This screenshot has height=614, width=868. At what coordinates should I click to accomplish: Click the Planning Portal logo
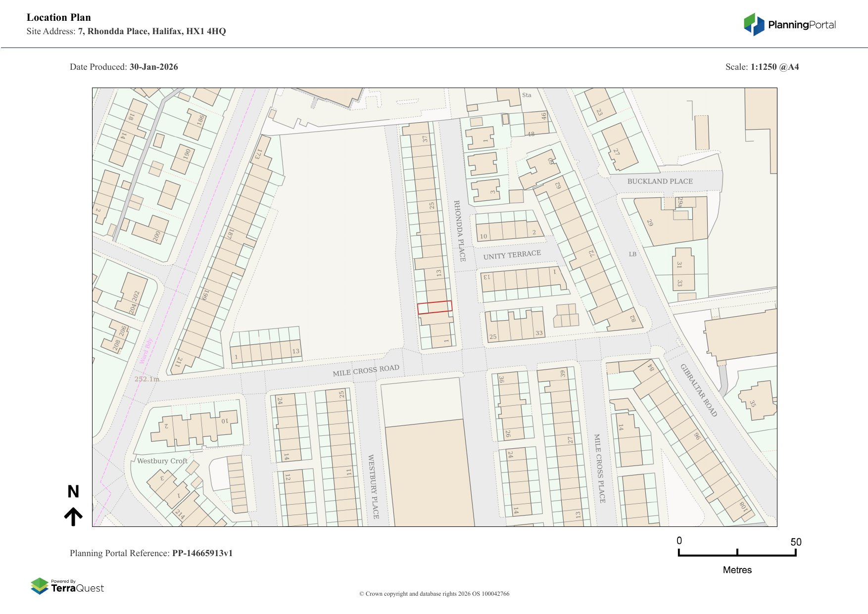[x=789, y=25]
